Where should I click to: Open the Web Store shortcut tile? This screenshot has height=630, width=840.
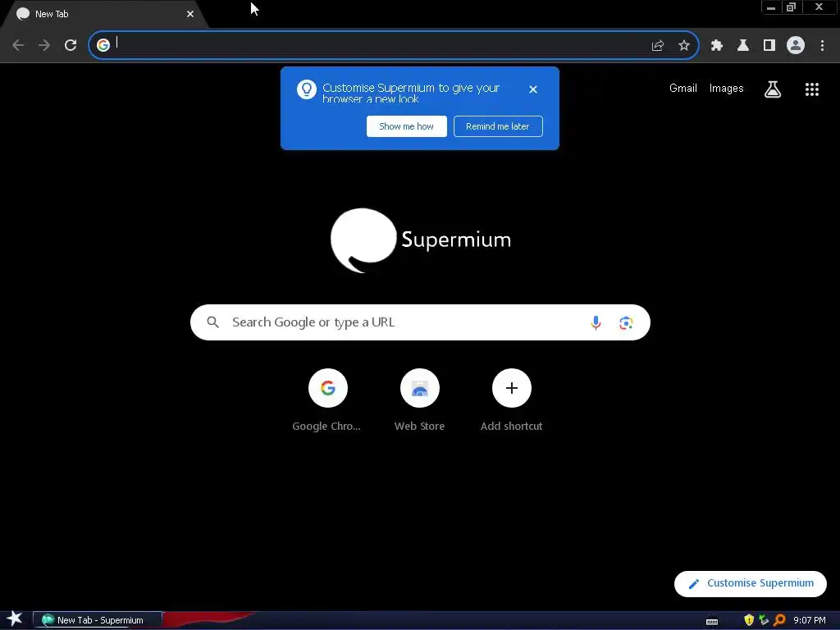click(x=419, y=400)
